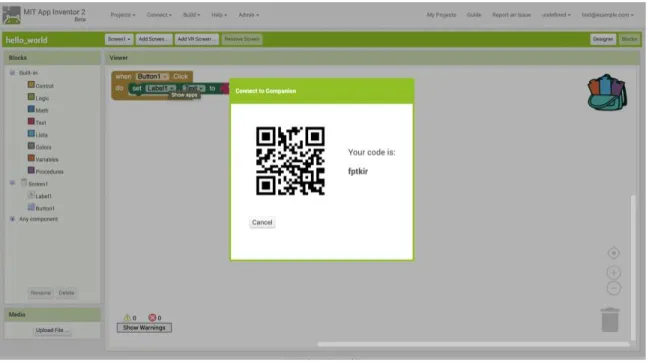The height and width of the screenshot is (362, 649).
Task: Click the Remove Screen button
Action: pyautogui.click(x=242, y=39)
